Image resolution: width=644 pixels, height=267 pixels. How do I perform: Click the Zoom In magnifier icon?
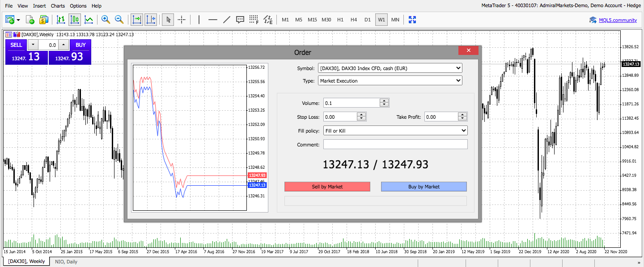coord(106,20)
